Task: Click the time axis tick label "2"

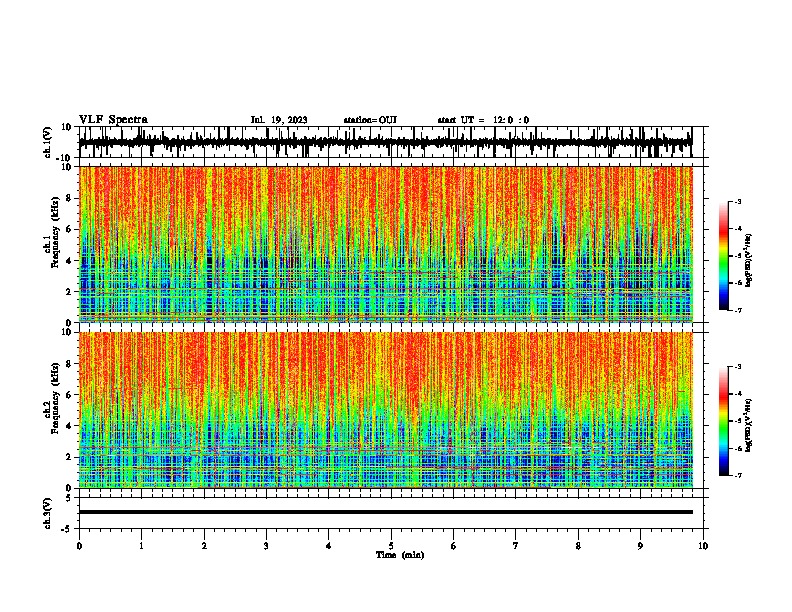Action: point(204,546)
